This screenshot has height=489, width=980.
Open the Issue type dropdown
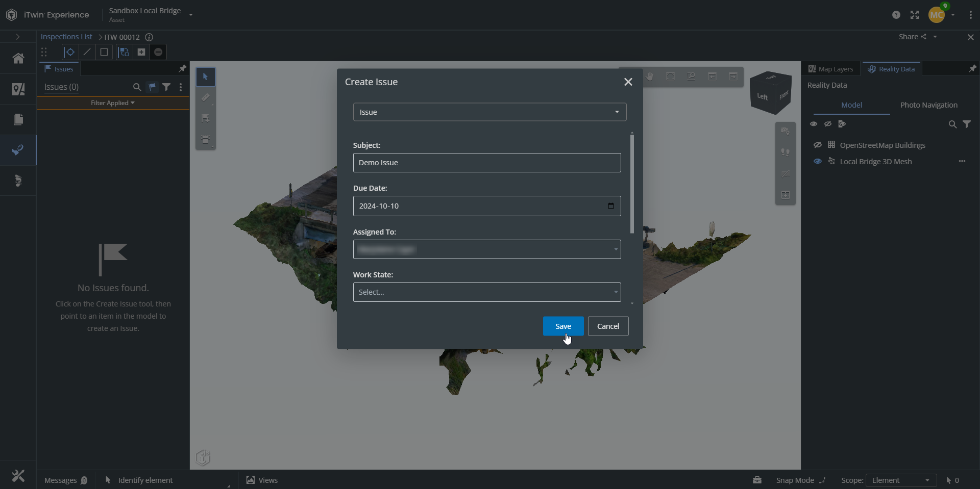tap(489, 112)
